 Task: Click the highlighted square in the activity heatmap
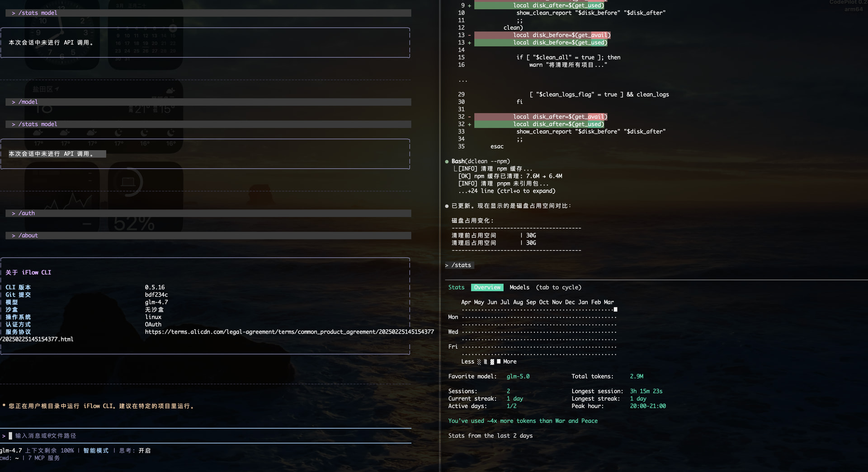615,310
